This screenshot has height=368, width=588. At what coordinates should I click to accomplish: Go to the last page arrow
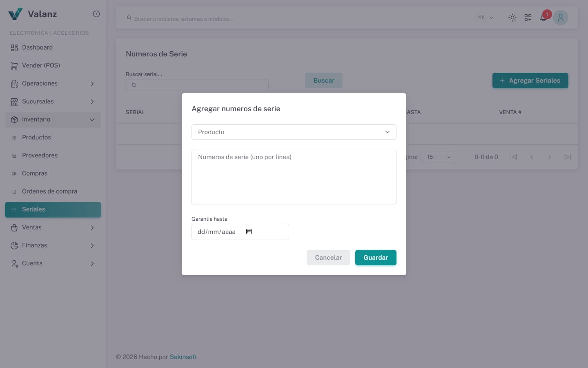(567, 157)
